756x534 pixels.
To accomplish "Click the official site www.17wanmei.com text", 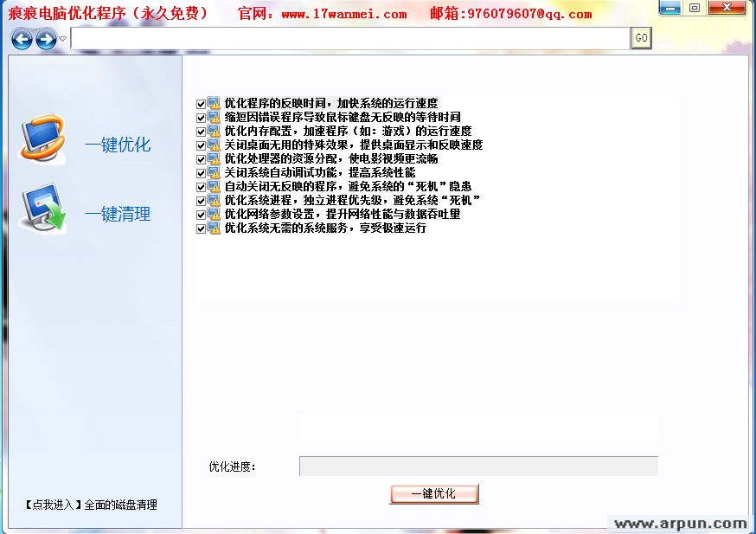I will click(344, 14).
